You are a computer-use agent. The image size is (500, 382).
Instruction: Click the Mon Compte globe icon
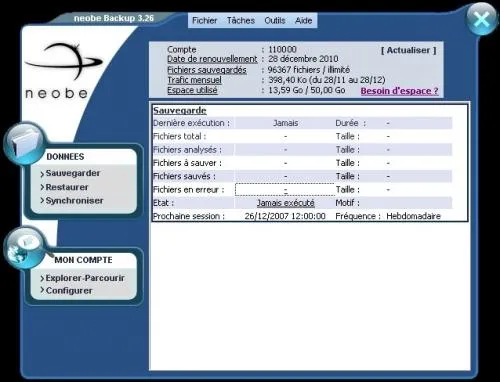click(x=24, y=248)
